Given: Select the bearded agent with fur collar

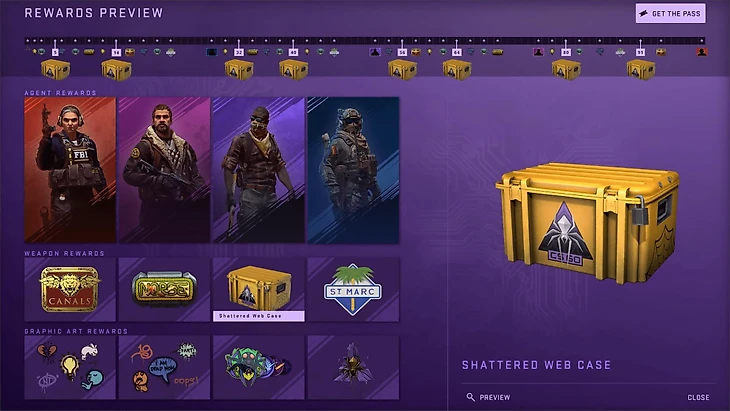Looking at the screenshot, I should [164, 170].
